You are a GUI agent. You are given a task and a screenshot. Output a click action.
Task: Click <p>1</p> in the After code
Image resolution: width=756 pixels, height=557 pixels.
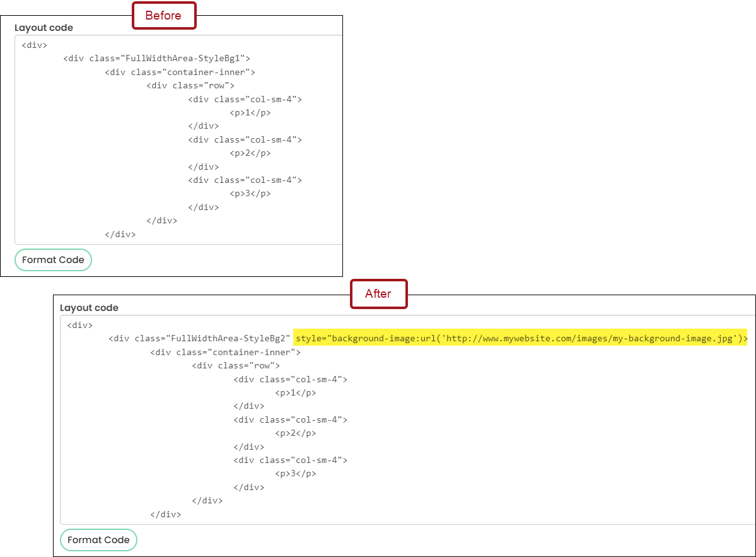pyautogui.click(x=296, y=393)
